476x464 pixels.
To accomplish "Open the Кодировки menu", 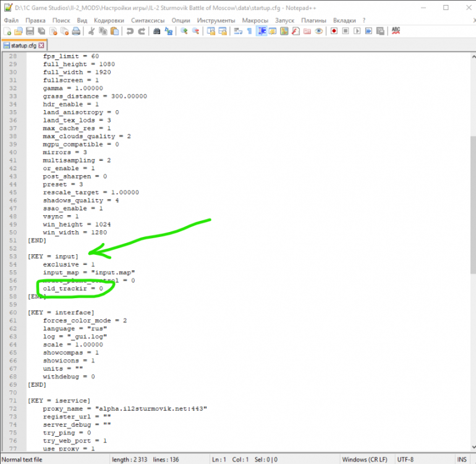I will pos(109,20).
